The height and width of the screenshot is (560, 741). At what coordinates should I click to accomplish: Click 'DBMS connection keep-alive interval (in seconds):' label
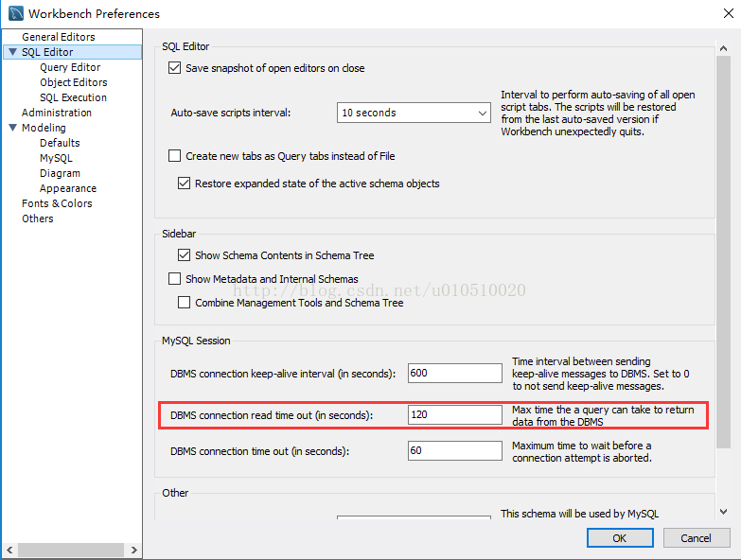283,374
